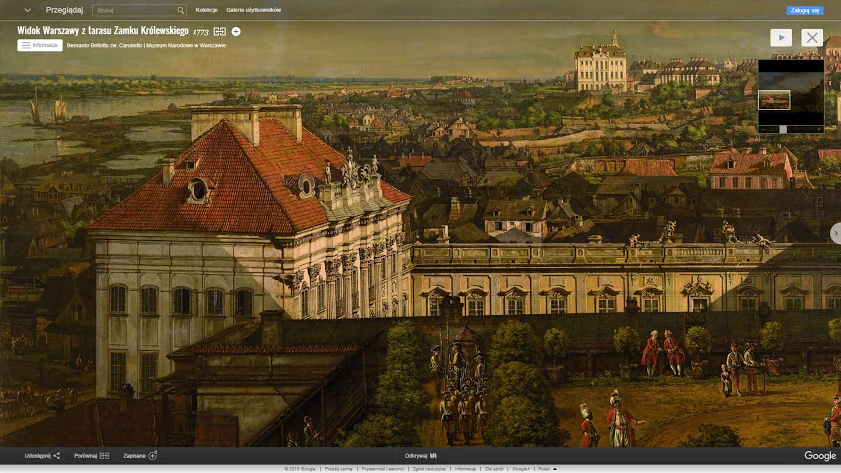841x473 pixels.
Task: Click the artwork title Widok Warszawy z tarasu Zamku Królewskiego
Action: 102,31
